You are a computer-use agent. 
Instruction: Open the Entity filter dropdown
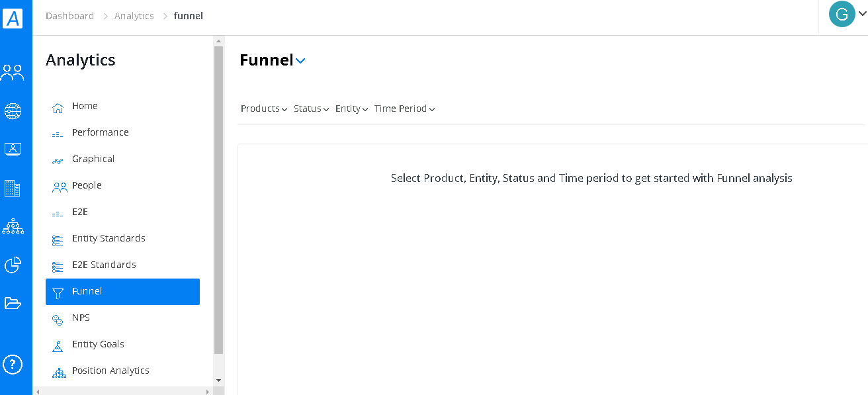[352, 109]
